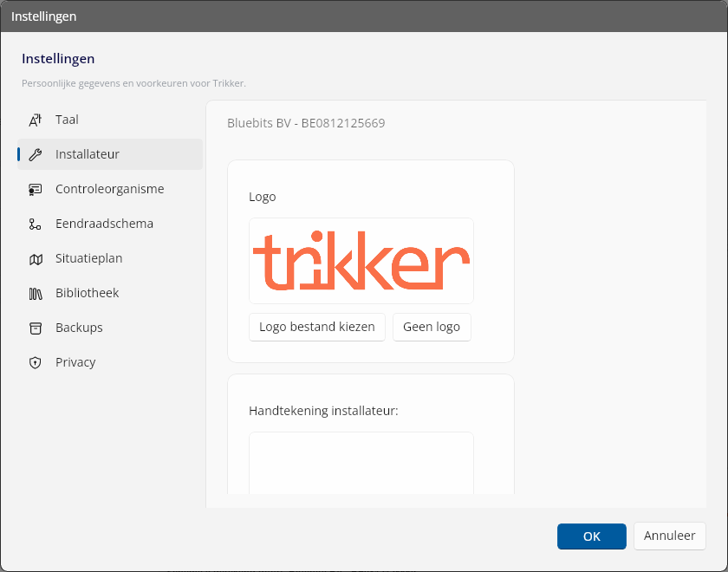Remove the logo using Geen logo

click(x=432, y=327)
